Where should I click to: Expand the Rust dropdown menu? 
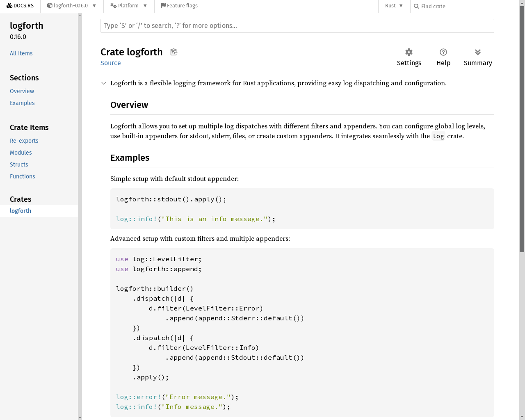click(x=394, y=6)
